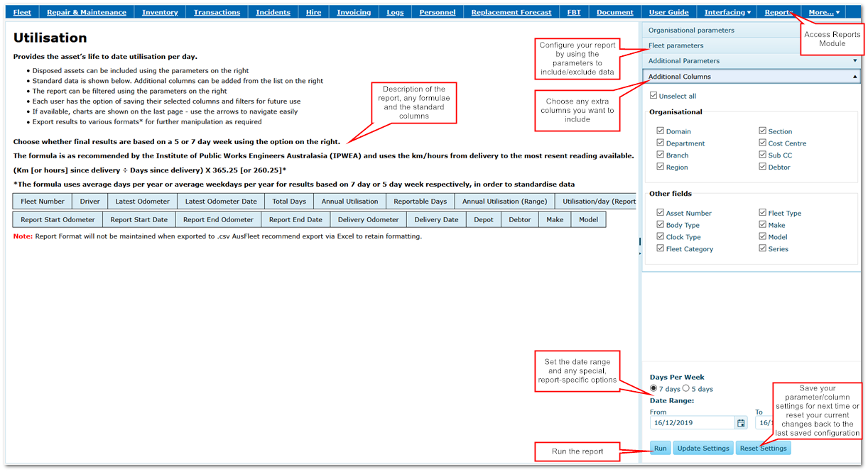Click the Debtor column header in table

point(520,220)
